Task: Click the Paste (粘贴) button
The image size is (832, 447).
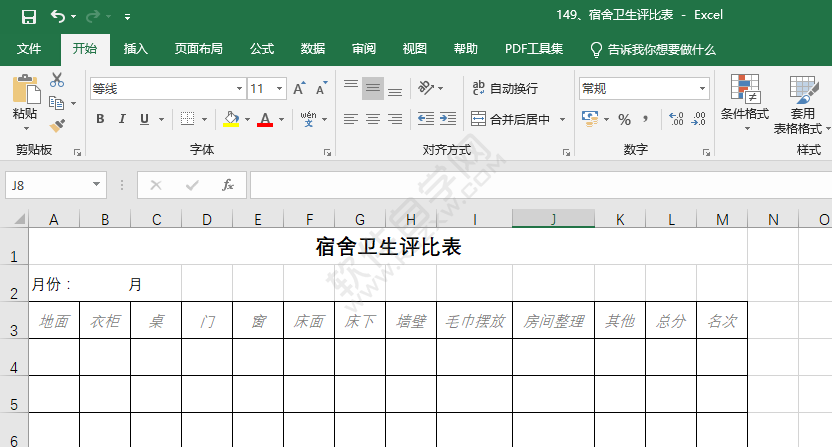Action: pyautogui.click(x=25, y=98)
